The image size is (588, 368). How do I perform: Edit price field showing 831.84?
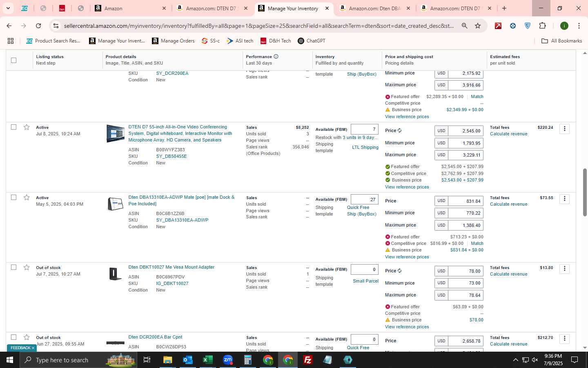tap(465, 201)
